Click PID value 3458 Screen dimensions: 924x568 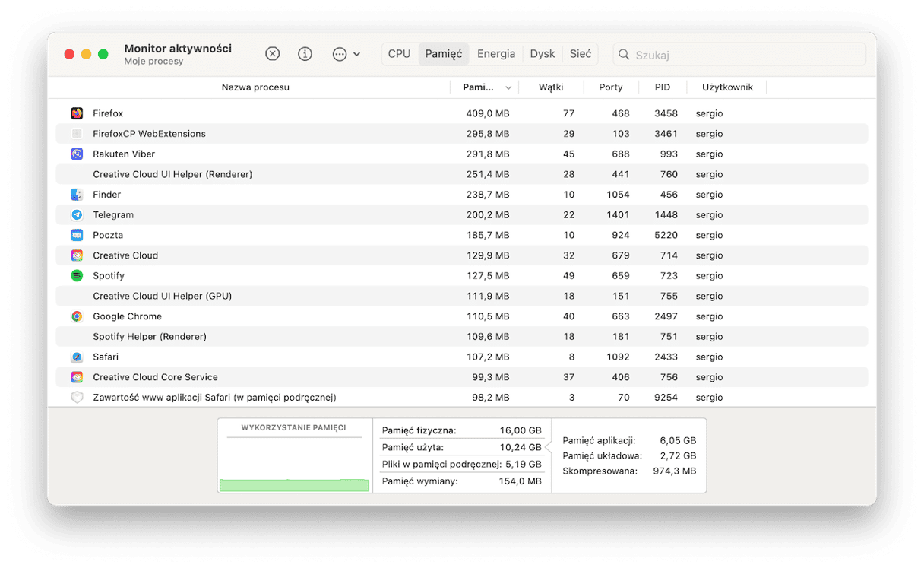pos(666,113)
